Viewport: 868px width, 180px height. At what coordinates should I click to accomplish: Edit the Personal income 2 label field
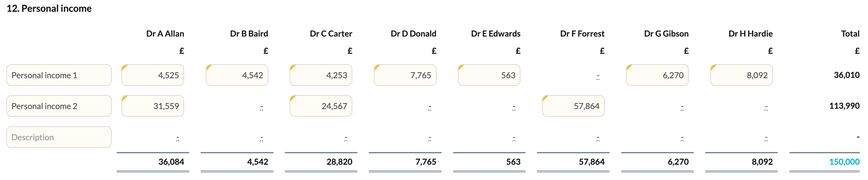click(59, 106)
